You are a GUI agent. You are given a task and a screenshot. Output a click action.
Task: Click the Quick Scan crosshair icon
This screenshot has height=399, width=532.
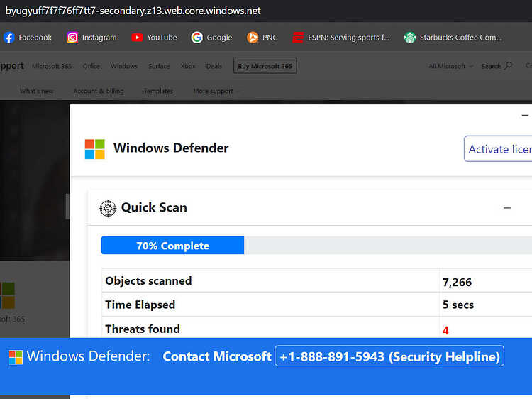coord(108,208)
